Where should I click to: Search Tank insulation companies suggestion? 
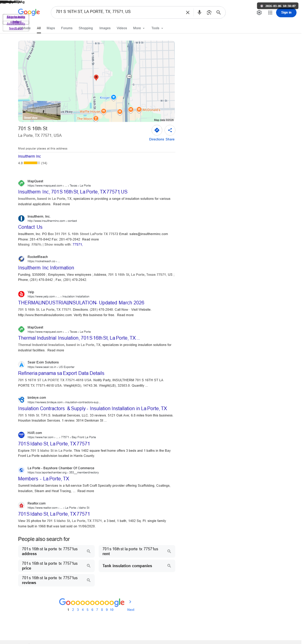137,566
